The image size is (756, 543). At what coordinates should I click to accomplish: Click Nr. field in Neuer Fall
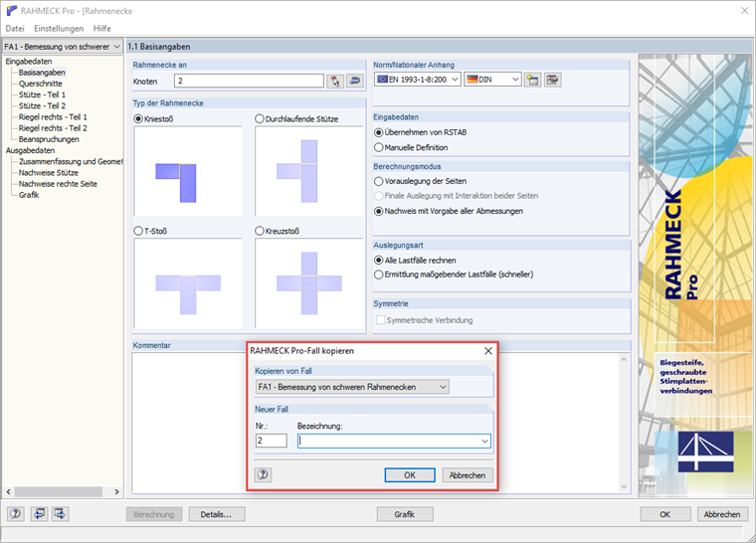pos(271,441)
